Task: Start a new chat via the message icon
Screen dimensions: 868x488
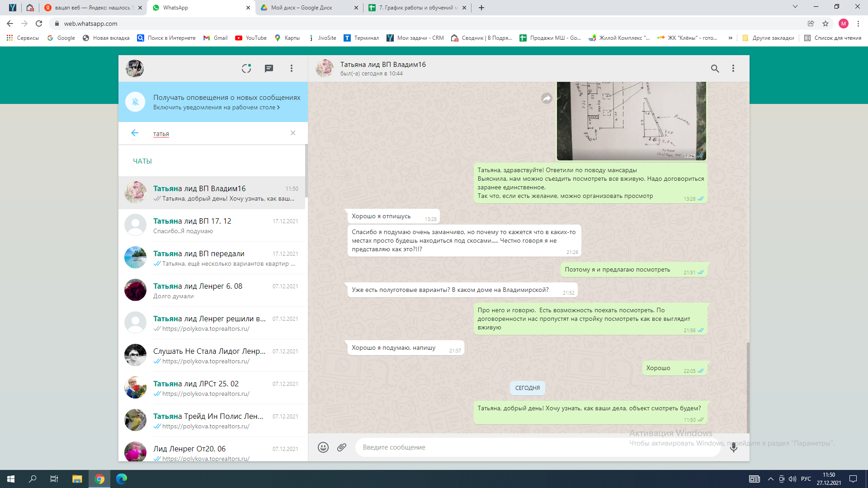Action: pos(269,68)
